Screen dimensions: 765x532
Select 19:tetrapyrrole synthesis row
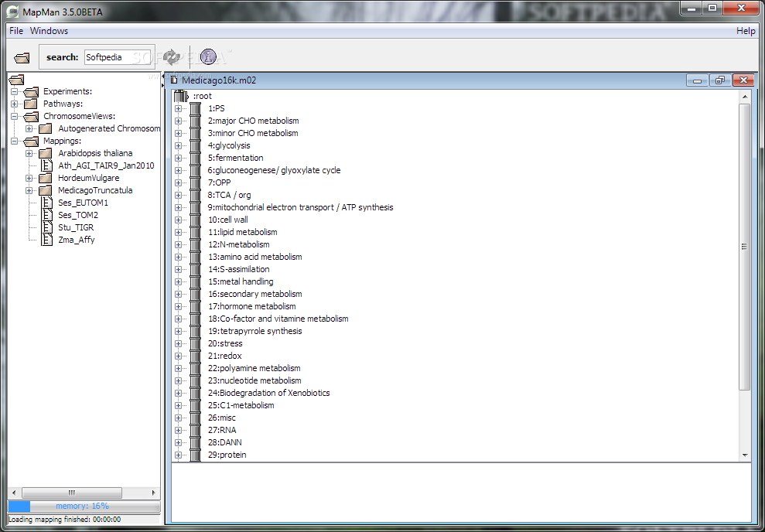(x=255, y=331)
